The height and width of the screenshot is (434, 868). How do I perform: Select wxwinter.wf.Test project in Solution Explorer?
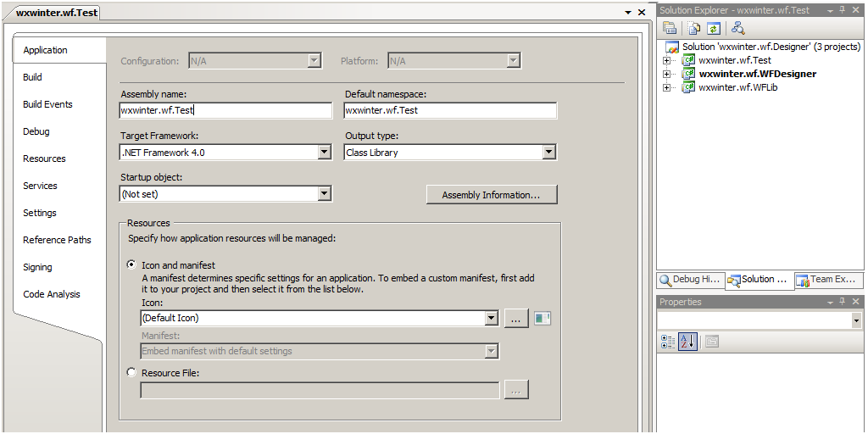coord(735,60)
